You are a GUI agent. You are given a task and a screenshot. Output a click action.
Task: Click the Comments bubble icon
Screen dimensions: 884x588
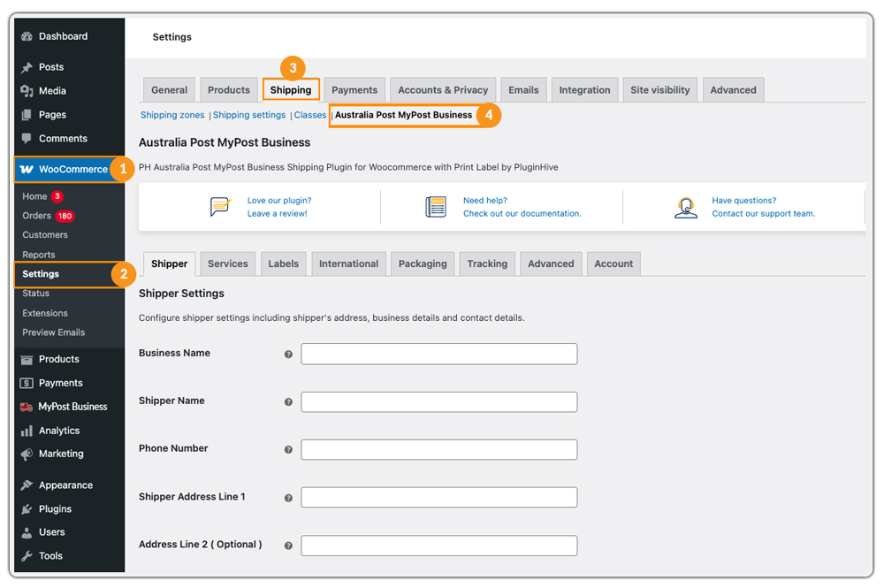tap(27, 139)
